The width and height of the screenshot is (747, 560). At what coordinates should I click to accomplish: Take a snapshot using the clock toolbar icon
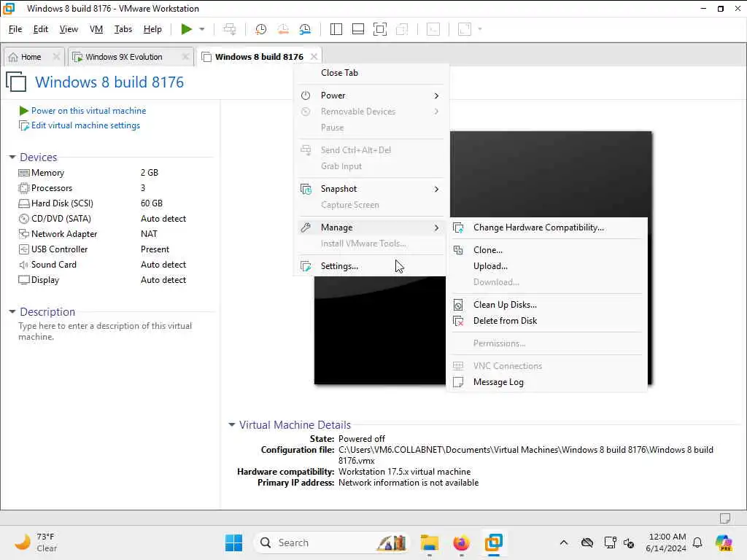click(x=260, y=29)
